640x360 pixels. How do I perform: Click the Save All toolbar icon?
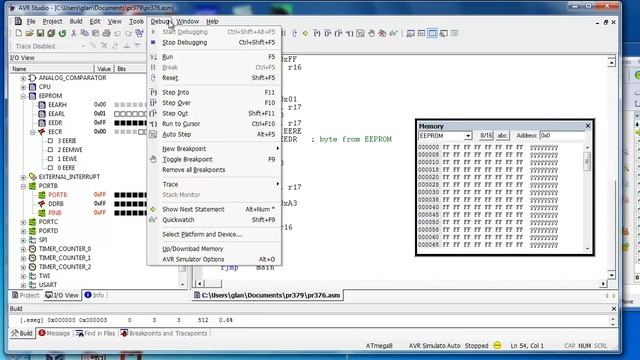[x=51, y=33]
